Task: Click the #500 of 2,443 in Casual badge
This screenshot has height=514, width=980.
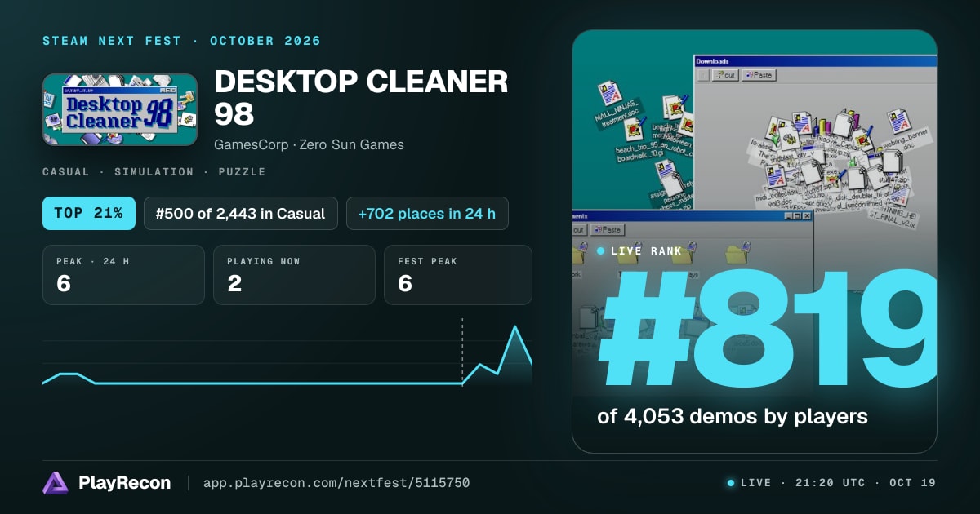Action: point(241,214)
